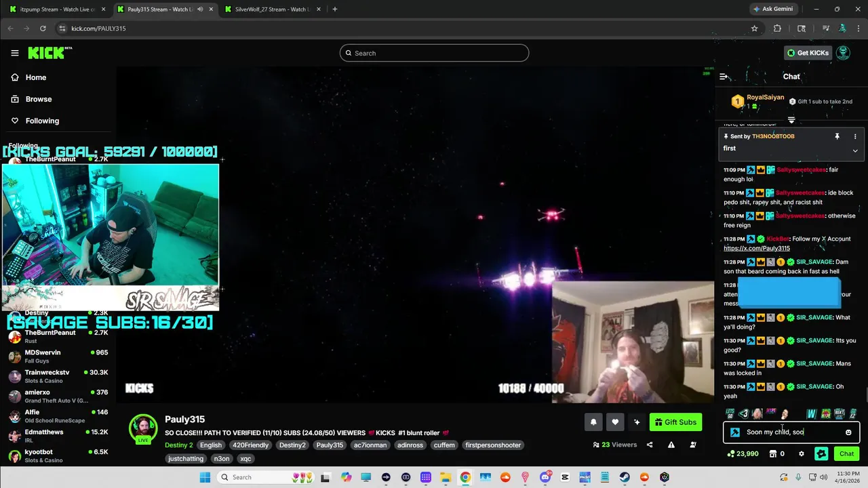Report the stream with warning icon
Screen dimensions: 868x488
coord(671,445)
